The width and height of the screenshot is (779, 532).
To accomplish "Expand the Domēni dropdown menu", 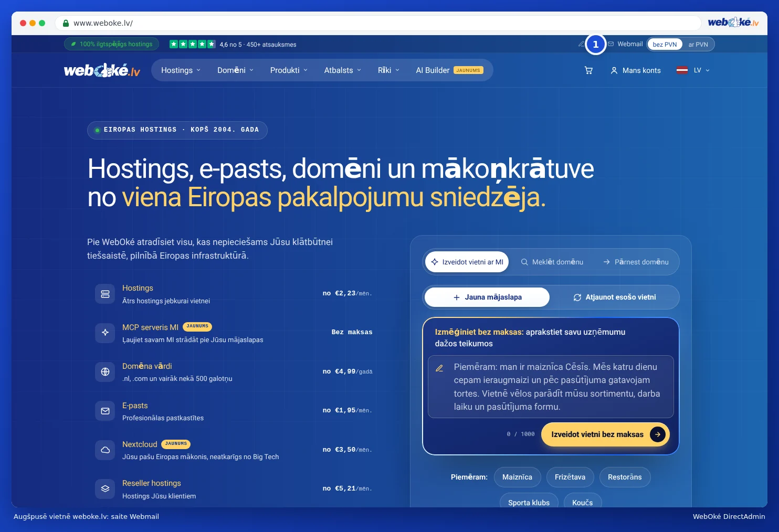I will pyautogui.click(x=235, y=70).
